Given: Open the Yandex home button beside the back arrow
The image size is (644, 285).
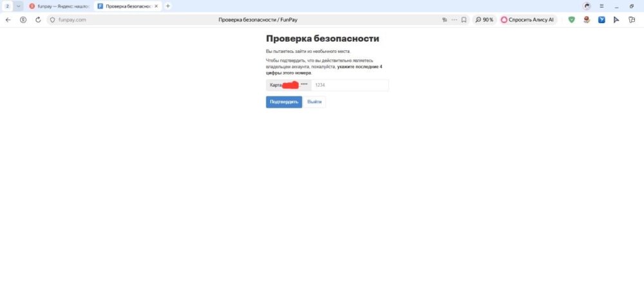Looking at the screenshot, I should tap(23, 20).
